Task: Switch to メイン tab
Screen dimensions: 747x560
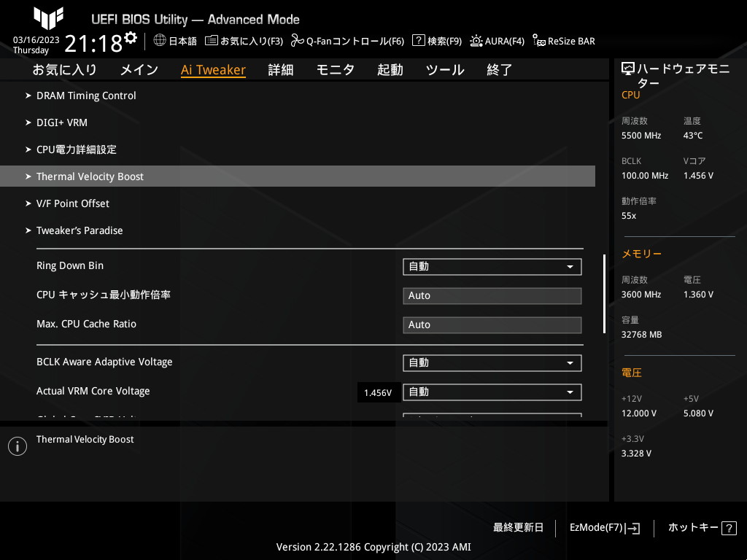Action: point(139,70)
